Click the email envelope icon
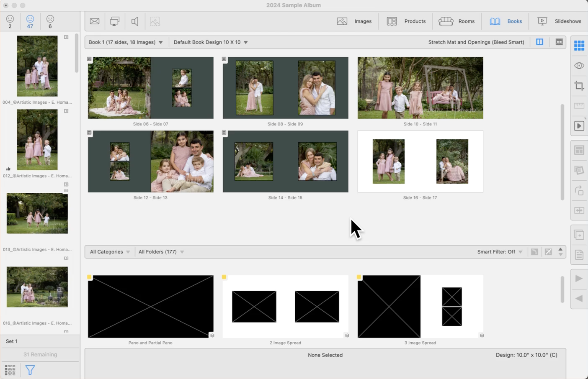This screenshot has width=588, height=379. coord(95,21)
